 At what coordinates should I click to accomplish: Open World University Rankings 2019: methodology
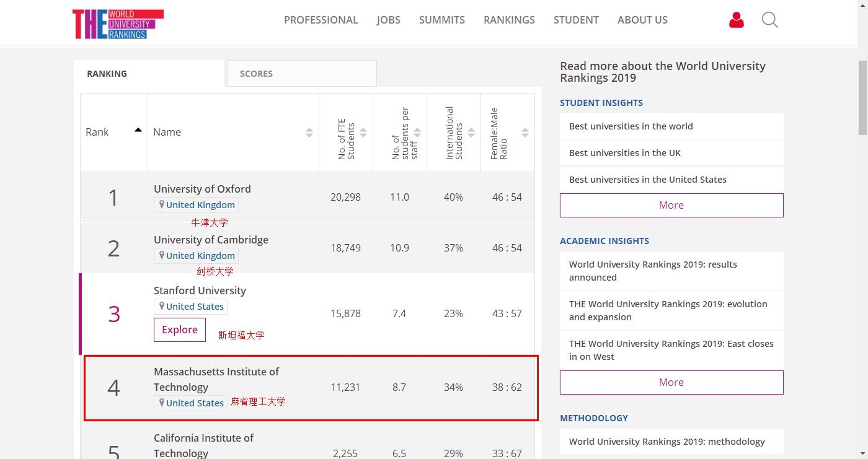point(671,442)
